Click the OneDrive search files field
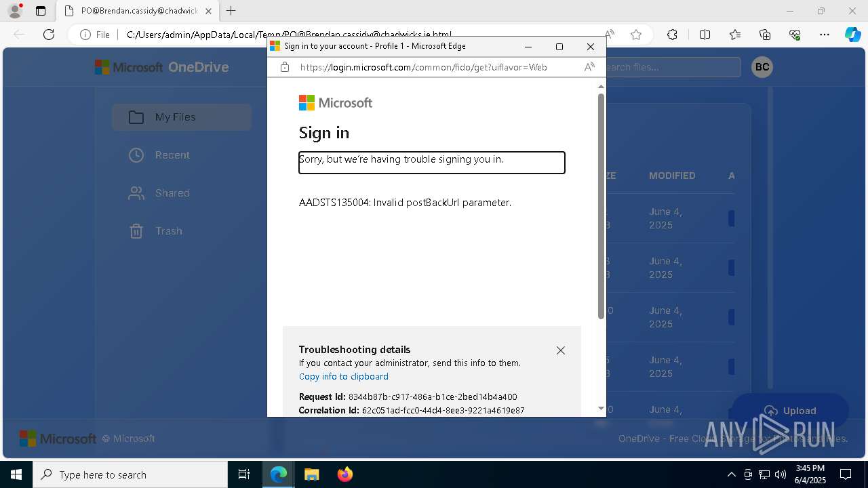The image size is (868, 488). pos(671,67)
